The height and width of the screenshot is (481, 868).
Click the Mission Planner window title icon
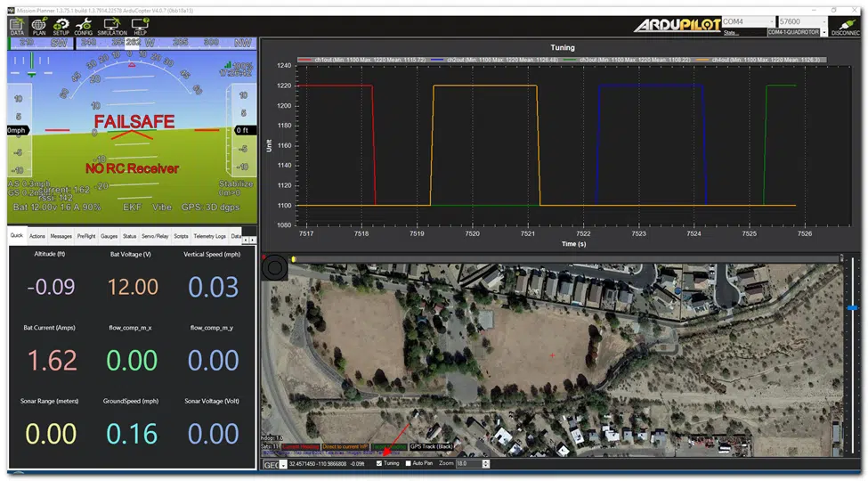11,11
